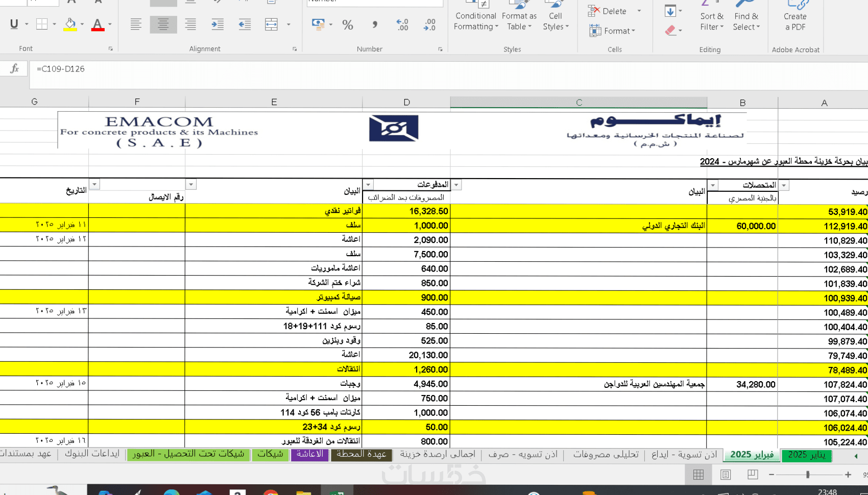
Task: Apply percent style
Action: click(x=348, y=24)
